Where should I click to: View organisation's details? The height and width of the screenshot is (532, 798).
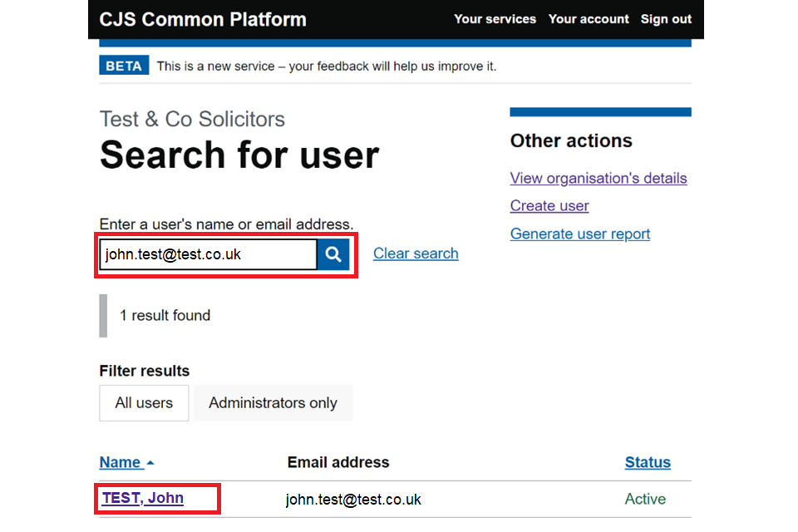(598, 178)
